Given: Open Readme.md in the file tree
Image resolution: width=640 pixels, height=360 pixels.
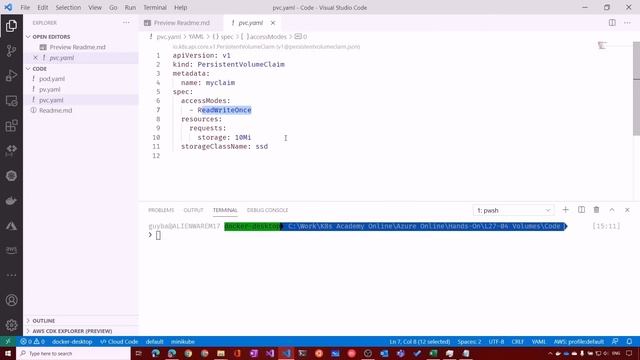Looking at the screenshot, I should coord(56,111).
